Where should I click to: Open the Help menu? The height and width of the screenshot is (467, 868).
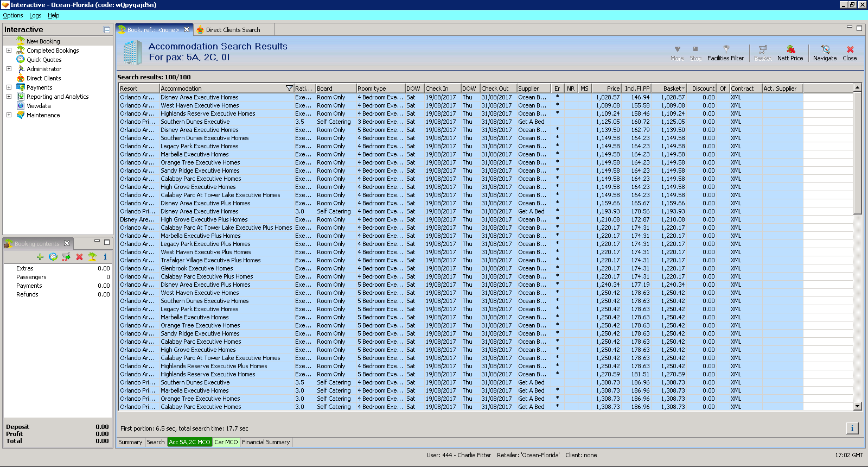(x=54, y=15)
